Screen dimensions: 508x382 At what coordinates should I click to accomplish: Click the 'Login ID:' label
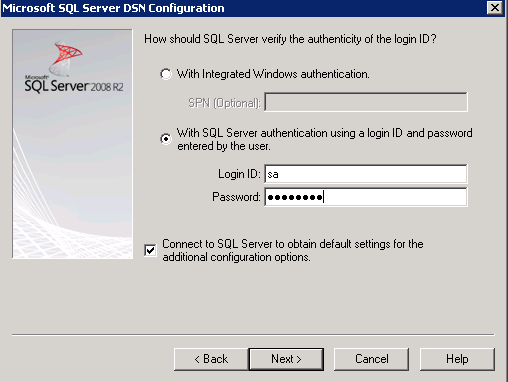pos(239,174)
